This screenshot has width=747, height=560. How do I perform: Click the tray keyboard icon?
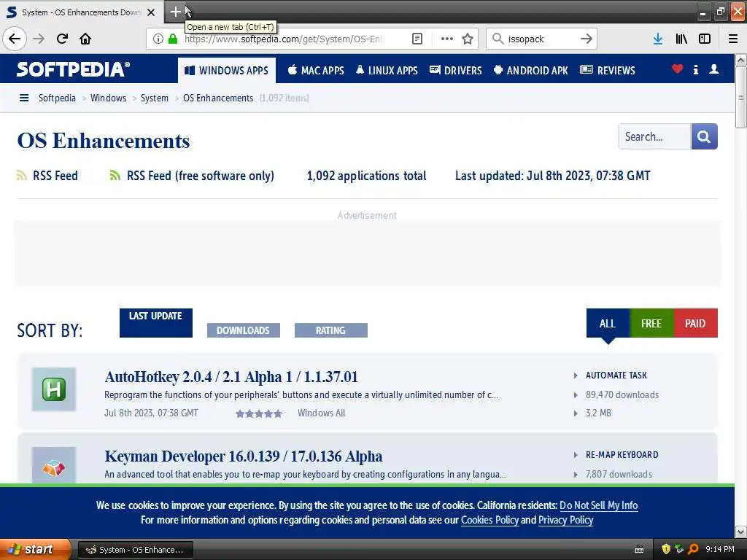click(639, 550)
